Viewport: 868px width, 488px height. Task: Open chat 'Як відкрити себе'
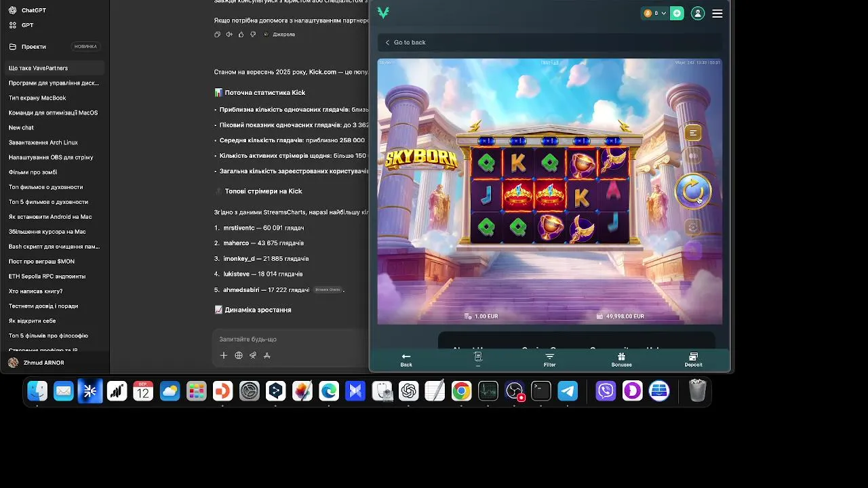pos(54,321)
